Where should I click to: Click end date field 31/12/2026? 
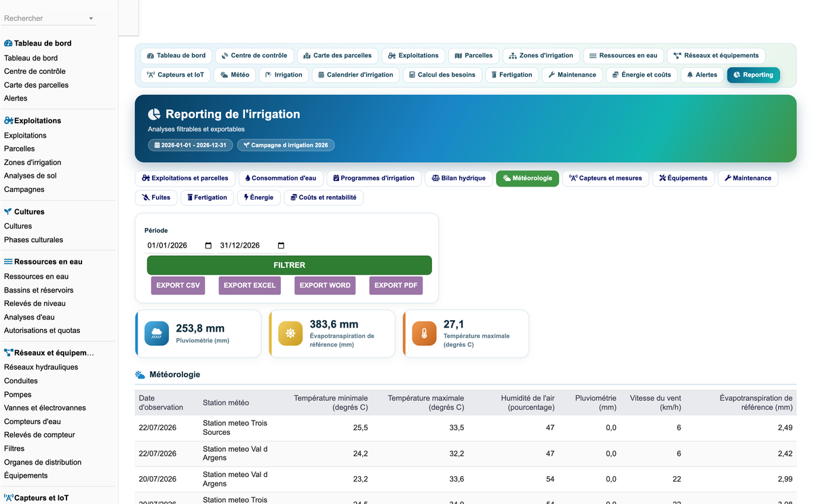(252, 246)
